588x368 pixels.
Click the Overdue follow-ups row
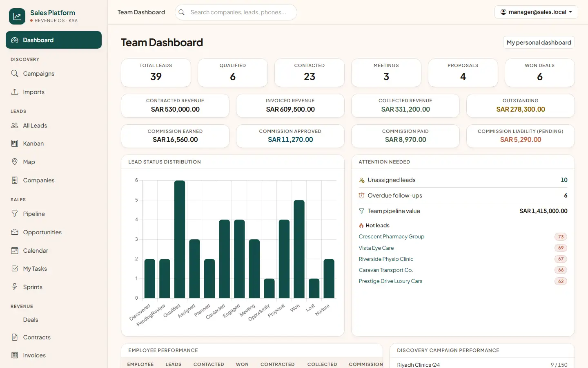tap(463, 195)
